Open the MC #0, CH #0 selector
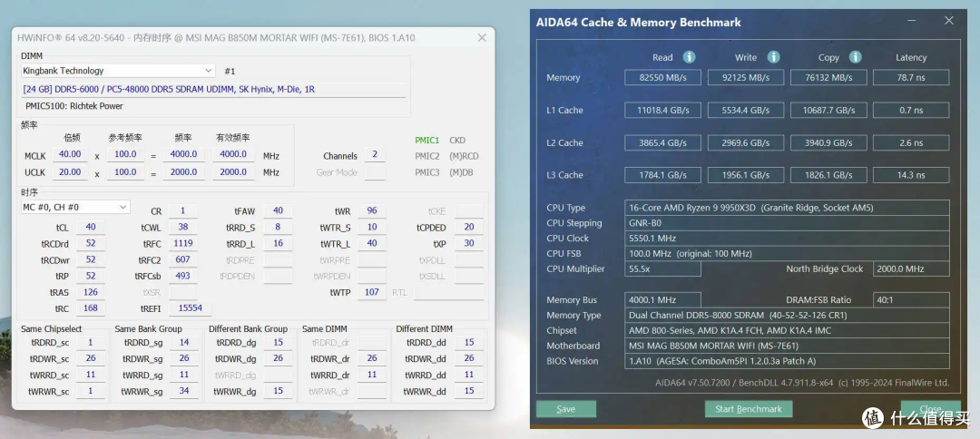 point(75,207)
